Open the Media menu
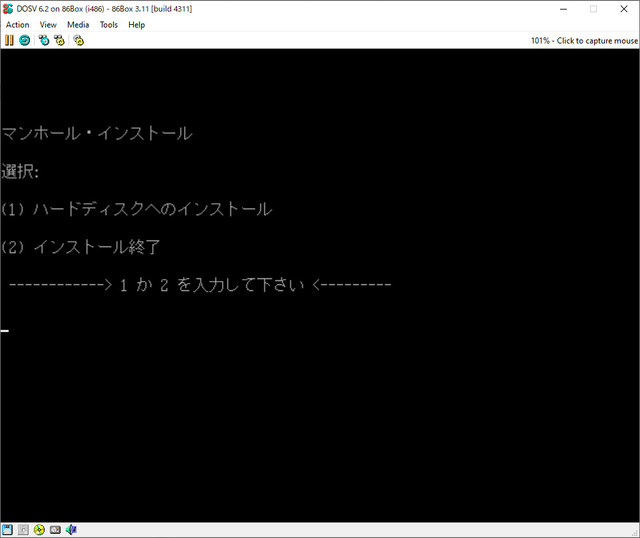Viewport: 640px width, 538px height. tap(78, 25)
